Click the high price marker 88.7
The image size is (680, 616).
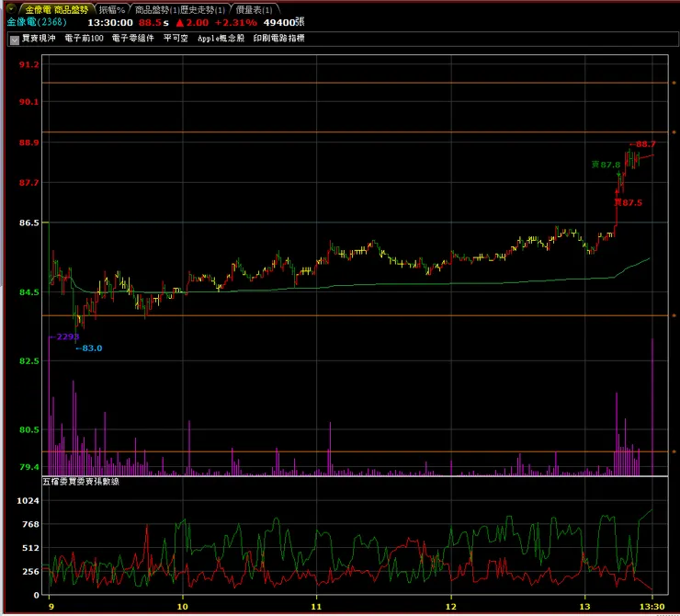coord(642,144)
